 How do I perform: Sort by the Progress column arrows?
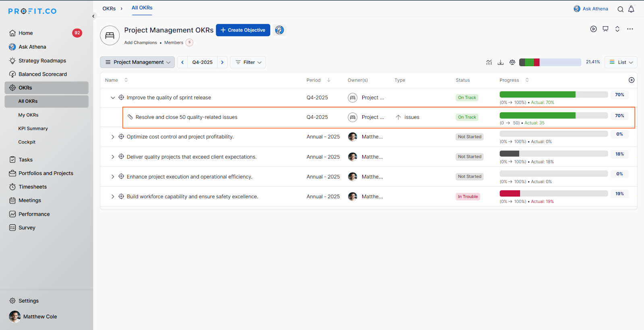[527, 80]
